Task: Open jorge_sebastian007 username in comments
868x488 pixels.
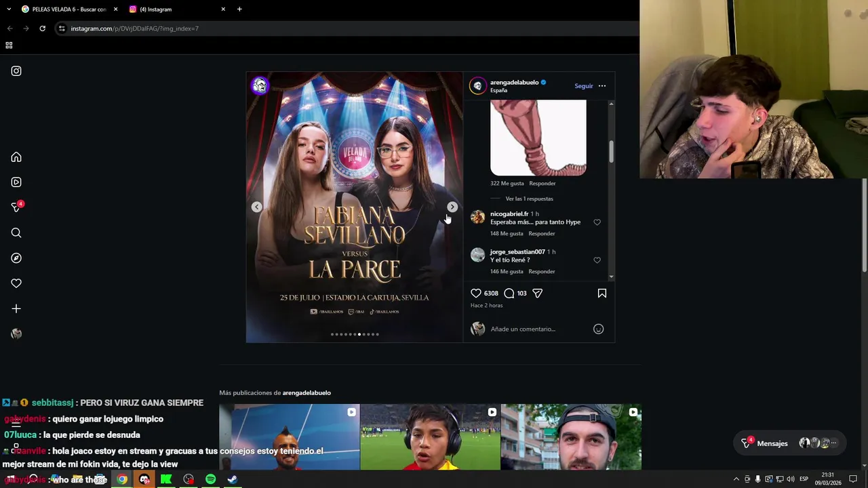Action: [x=517, y=252]
